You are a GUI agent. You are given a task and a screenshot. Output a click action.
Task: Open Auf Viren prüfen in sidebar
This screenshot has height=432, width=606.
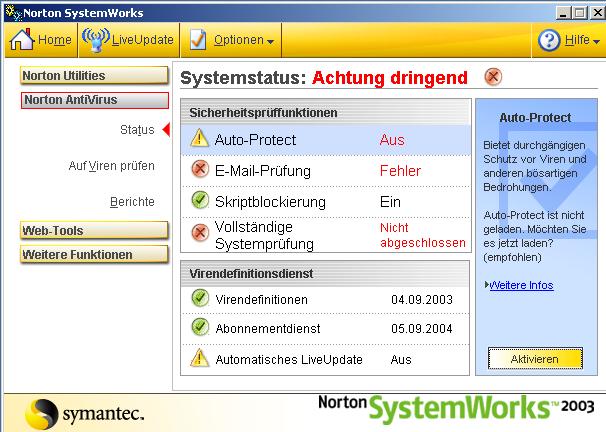[x=111, y=166]
